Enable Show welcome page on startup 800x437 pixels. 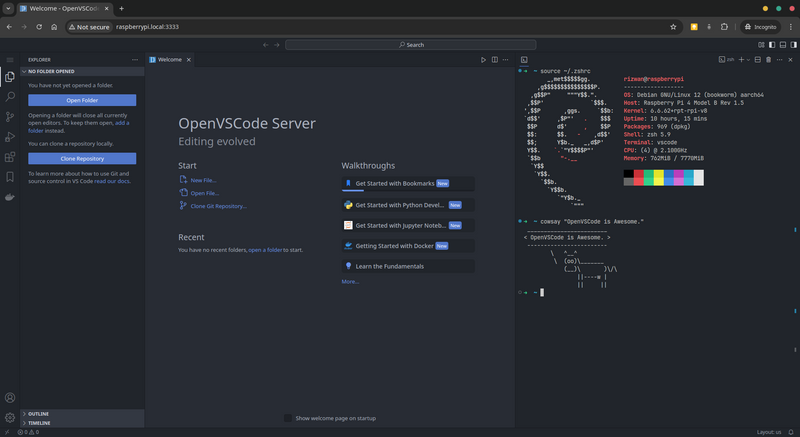tap(288, 418)
